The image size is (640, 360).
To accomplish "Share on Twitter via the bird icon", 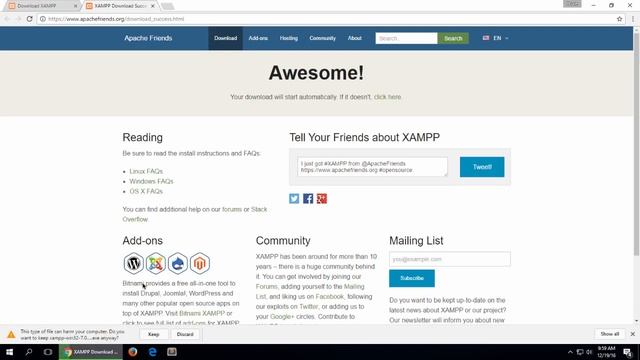I will [294, 198].
